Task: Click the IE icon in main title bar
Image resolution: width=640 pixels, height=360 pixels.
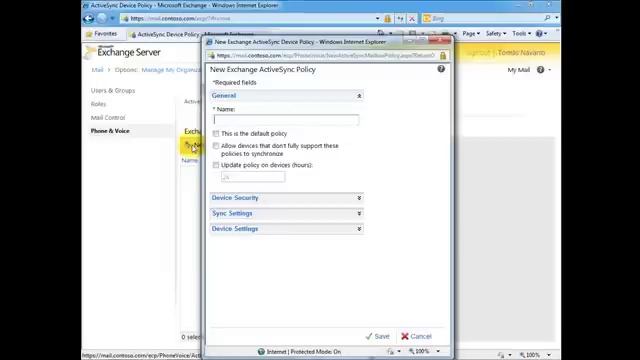Action: 86,5
